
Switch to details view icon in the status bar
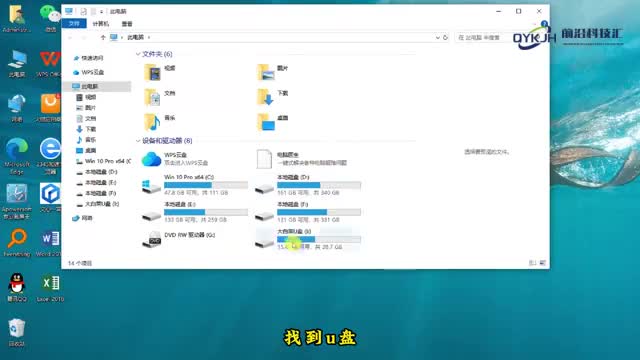(532, 263)
